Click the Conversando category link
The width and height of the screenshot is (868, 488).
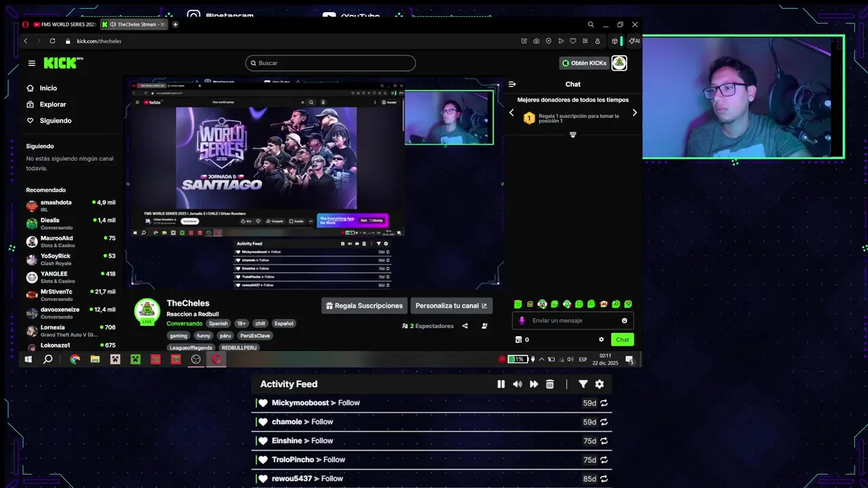pos(184,323)
